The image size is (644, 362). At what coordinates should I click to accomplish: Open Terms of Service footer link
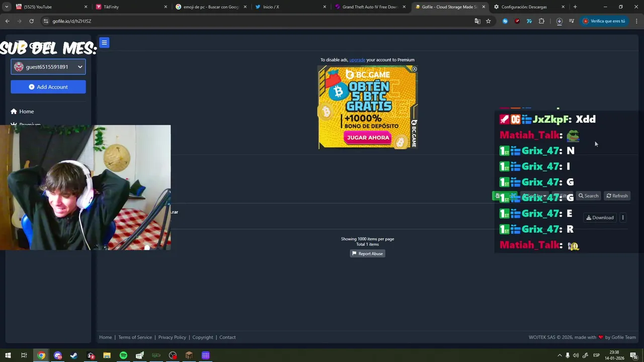[135, 337]
